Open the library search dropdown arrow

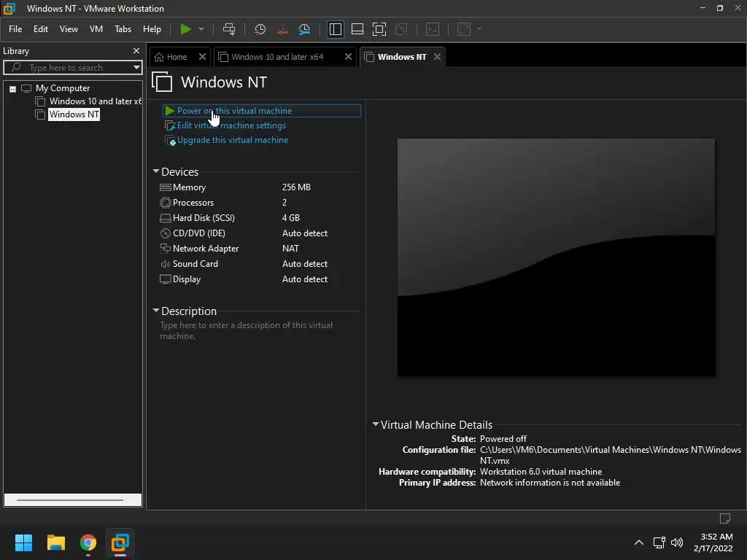point(136,68)
